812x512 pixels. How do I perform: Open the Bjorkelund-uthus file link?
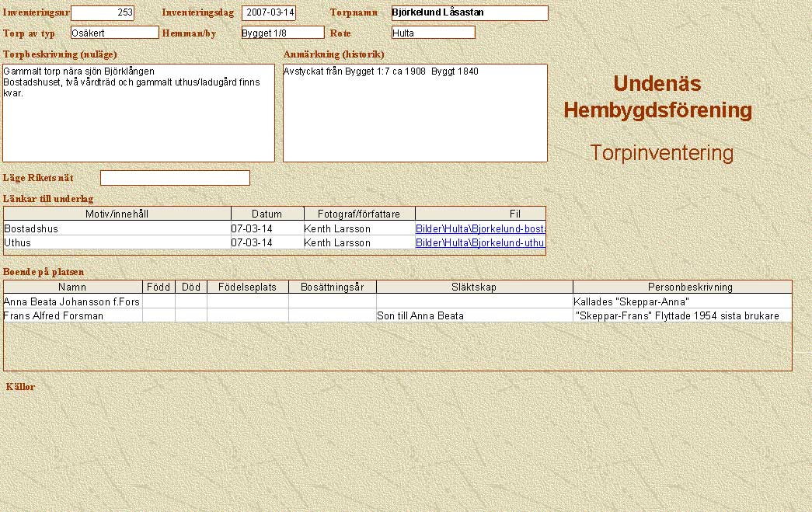[480, 242]
